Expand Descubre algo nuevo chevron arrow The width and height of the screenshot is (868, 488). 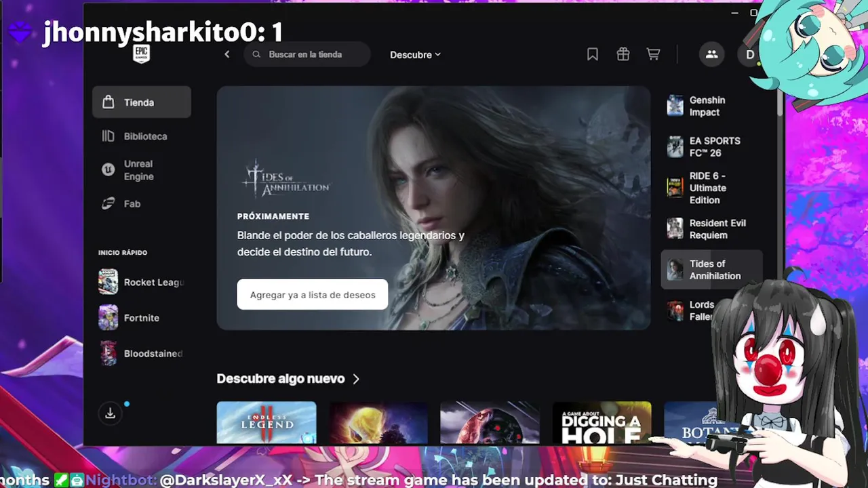click(x=356, y=379)
